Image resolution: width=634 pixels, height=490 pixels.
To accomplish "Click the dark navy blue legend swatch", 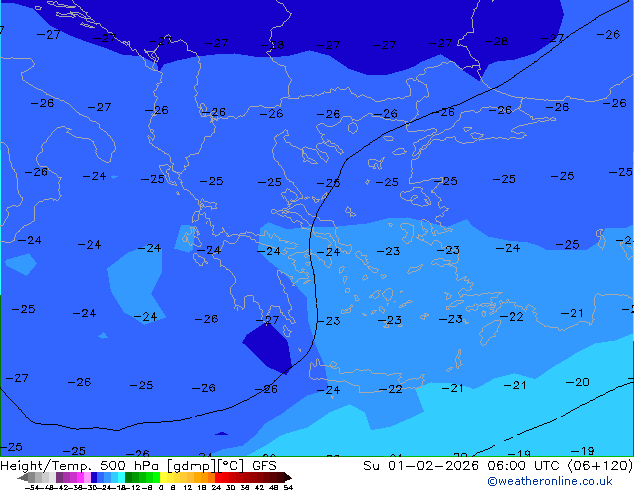I will [x=94, y=477].
